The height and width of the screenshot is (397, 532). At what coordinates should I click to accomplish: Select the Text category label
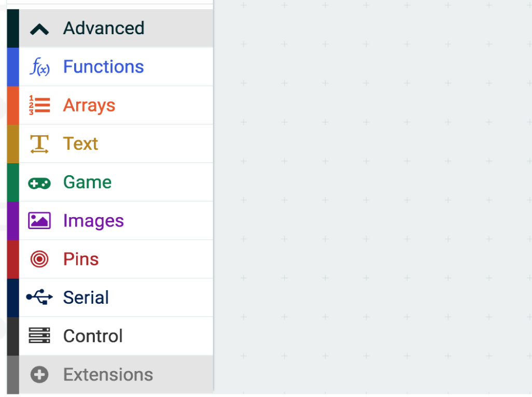(x=80, y=144)
